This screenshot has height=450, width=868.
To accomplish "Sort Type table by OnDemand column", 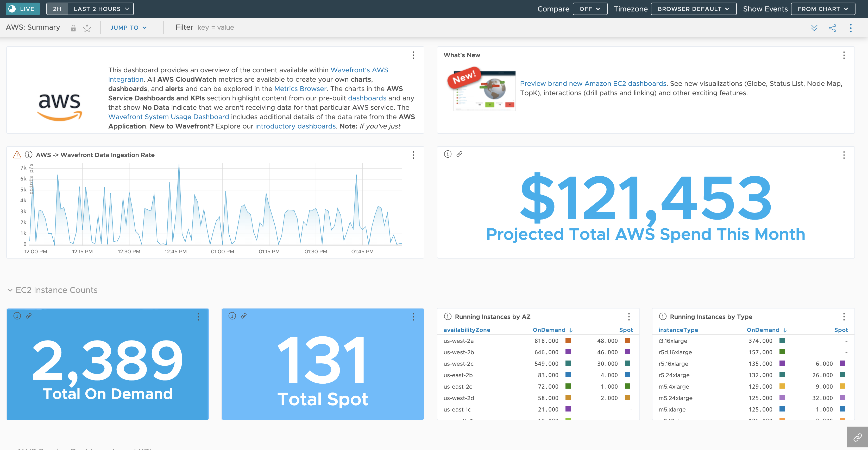I will pos(763,330).
